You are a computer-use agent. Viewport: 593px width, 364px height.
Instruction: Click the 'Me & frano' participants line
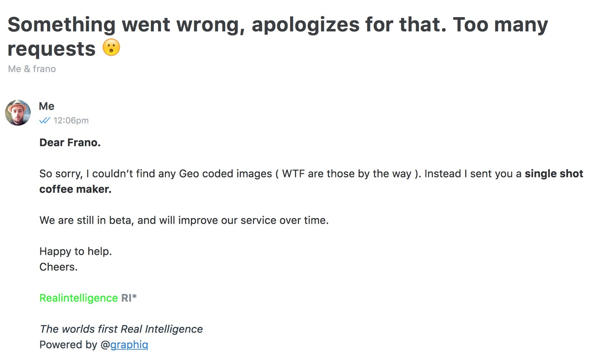(x=32, y=69)
